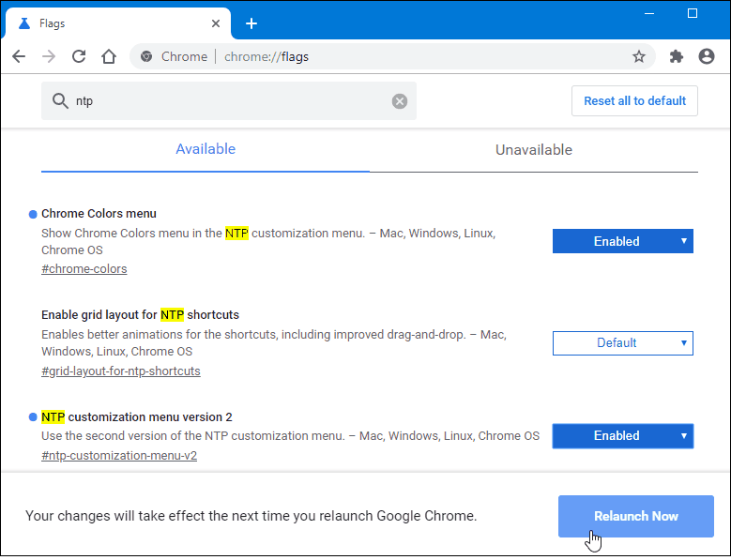Click the Flags tab flask icon
Viewport: 731px width, 560px height.
pos(24,23)
